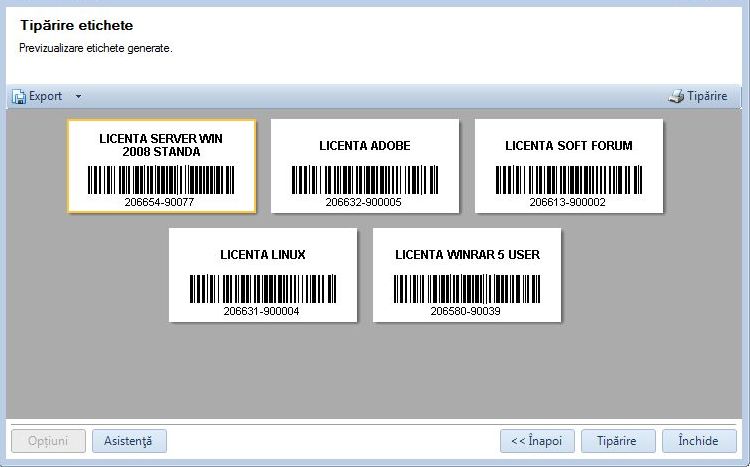Click barcode number 206654-90077

click(159, 202)
